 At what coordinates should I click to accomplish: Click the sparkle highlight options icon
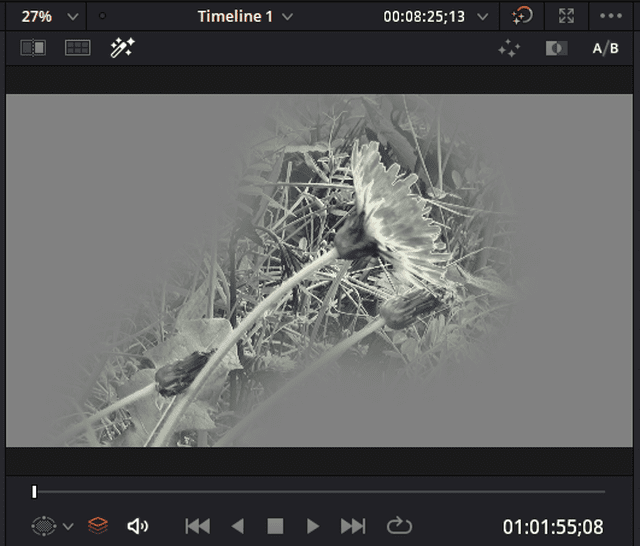[509, 48]
